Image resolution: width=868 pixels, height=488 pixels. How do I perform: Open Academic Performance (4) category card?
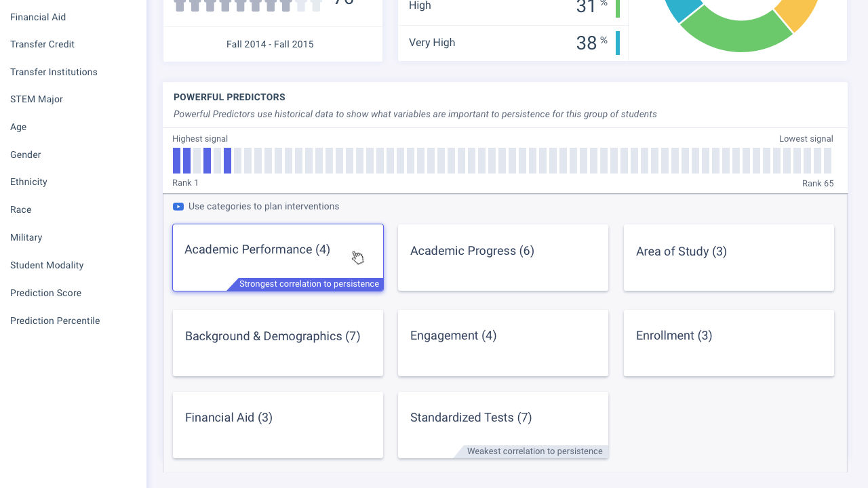[x=278, y=258]
